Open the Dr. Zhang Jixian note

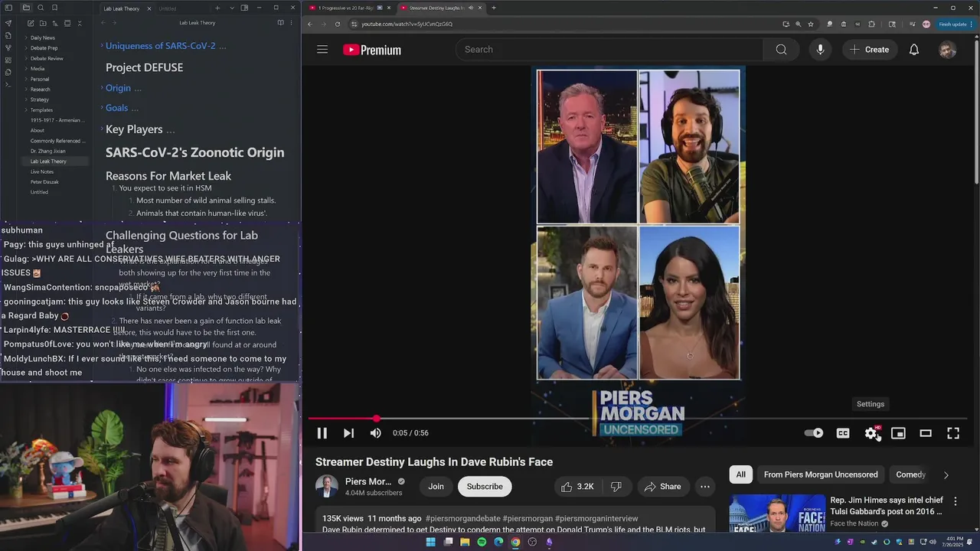point(48,152)
